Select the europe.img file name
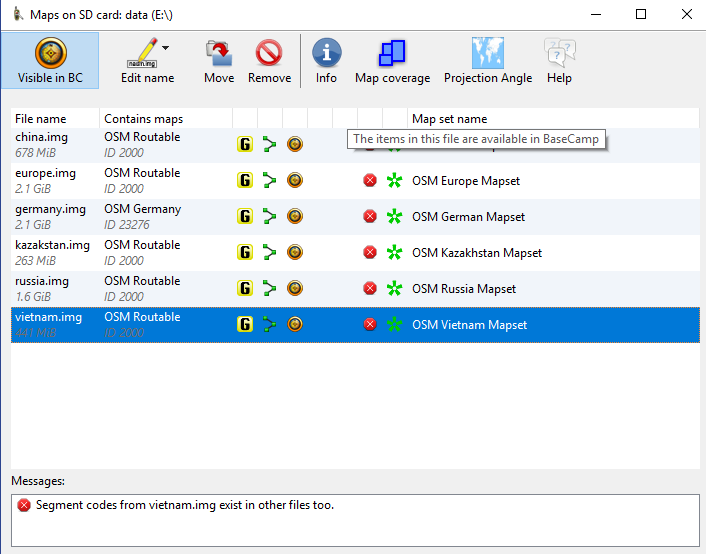The height and width of the screenshot is (554, 706). click(45, 173)
